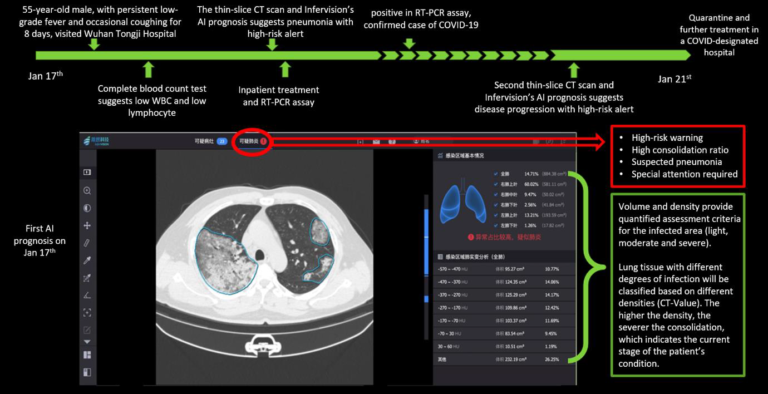Image resolution: width=768 pixels, height=394 pixels.
Task: Uncheck the whole lung 14.71% checkbox
Action: (x=497, y=173)
